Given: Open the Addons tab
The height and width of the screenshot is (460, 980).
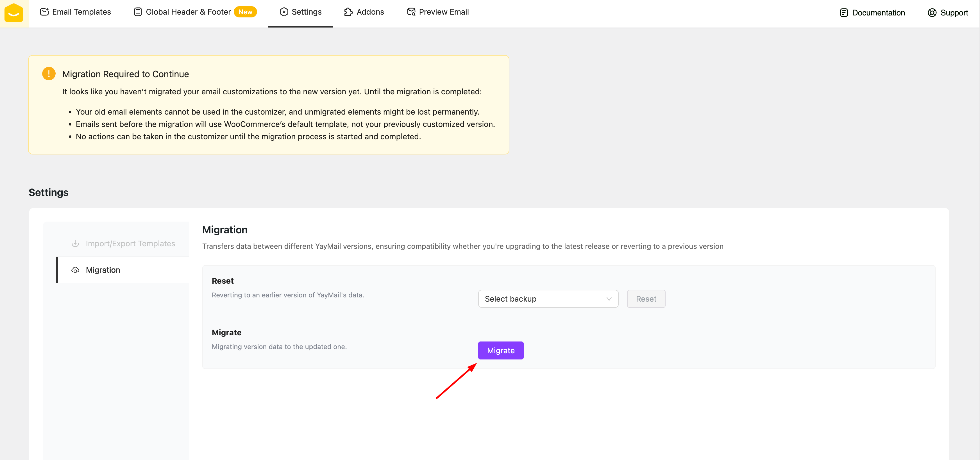Looking at the screenshot, I should click(x=370, y=12).
